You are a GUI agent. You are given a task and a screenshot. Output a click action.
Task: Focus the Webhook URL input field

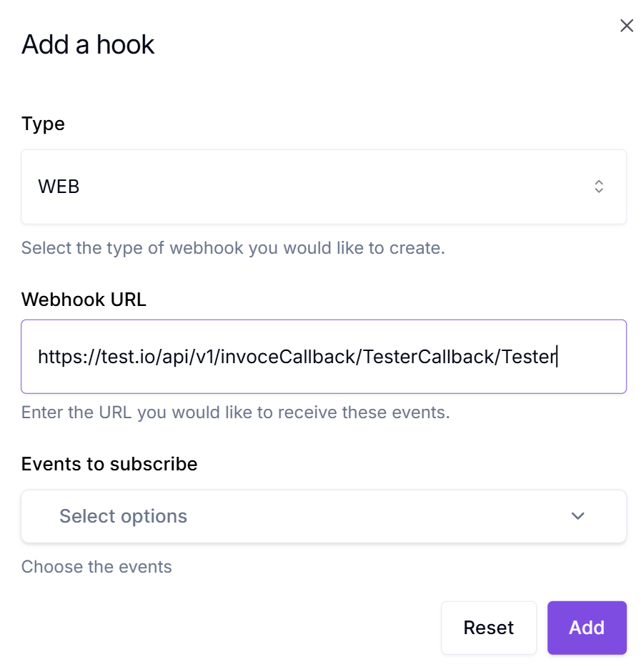[324, 357]
